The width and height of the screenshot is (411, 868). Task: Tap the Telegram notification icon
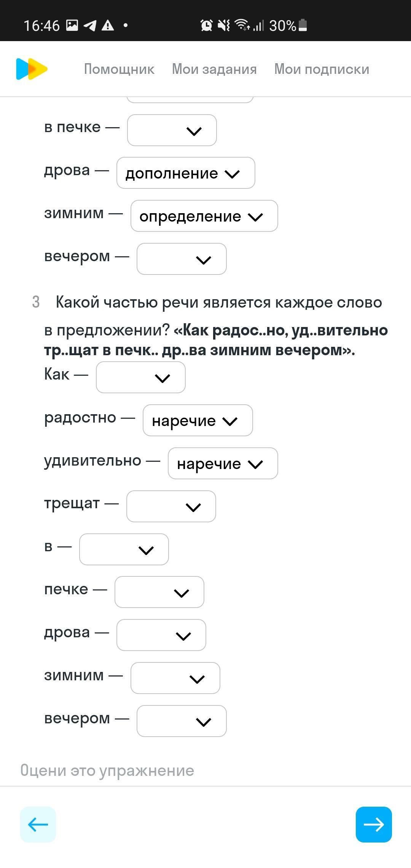click(90, 26)
